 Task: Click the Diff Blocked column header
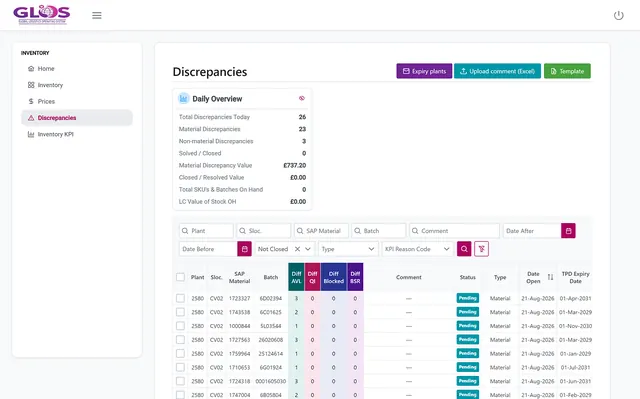click(x=333, y=277)
